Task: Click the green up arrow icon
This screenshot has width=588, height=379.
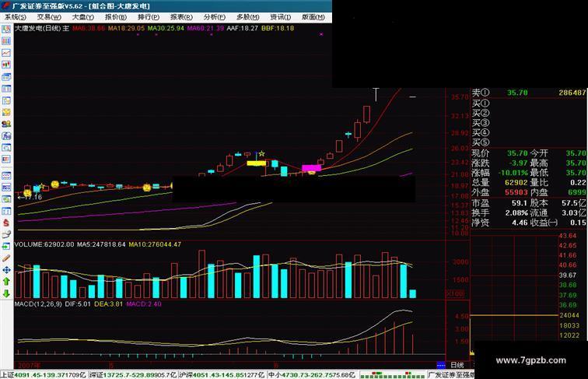Action: (6, 282)
